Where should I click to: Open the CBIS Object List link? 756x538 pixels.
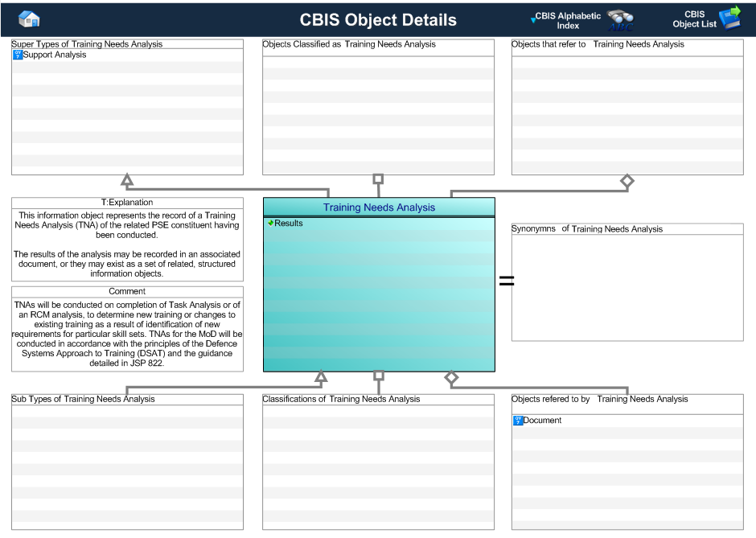click(x=694, y=19)
